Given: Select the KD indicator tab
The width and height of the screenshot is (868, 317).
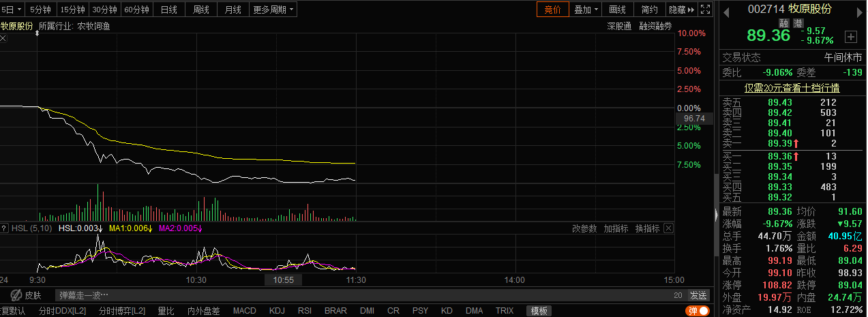Looking at the screenshot, I should 447,311.
